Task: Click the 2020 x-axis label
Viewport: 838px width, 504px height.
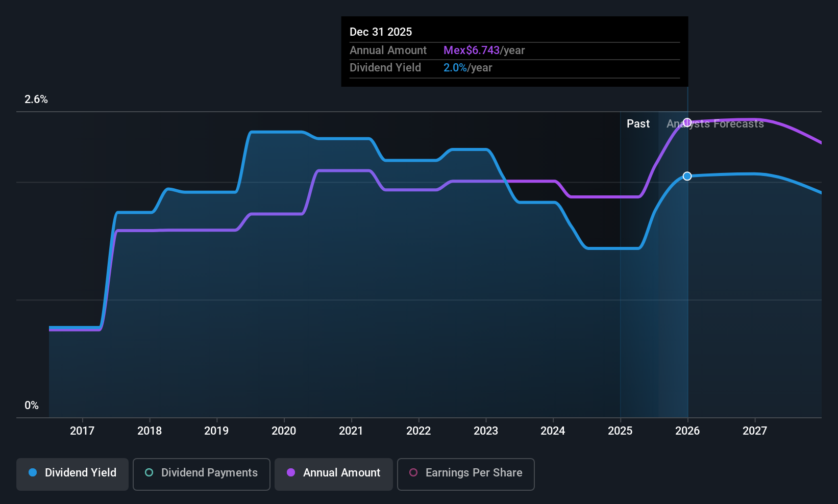Action: click(x=284, y=431)
